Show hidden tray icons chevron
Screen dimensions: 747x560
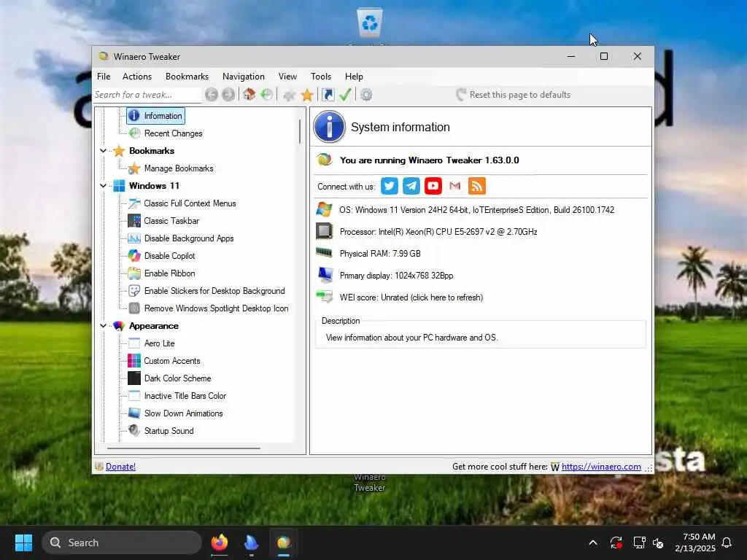pyautogui.click(x=593, y=542)
